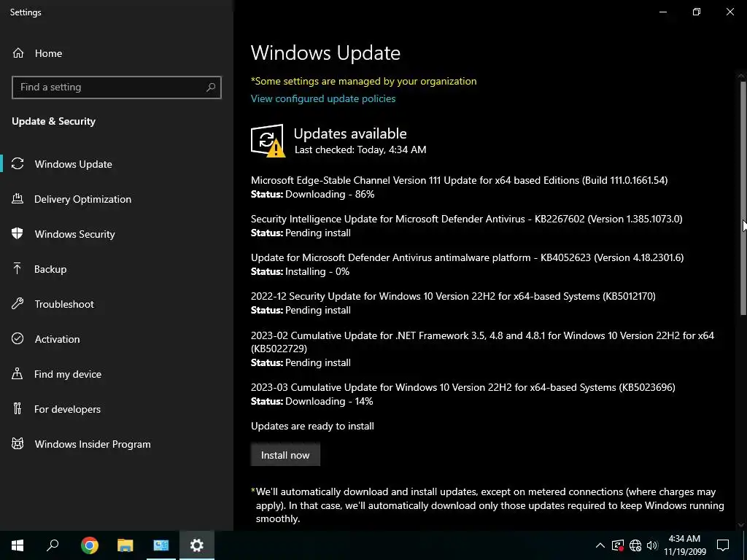Image resolution: width=747 pixels, height=560 pixels.
Task: Click the Update & Security heading
Action: click(54, 122)
